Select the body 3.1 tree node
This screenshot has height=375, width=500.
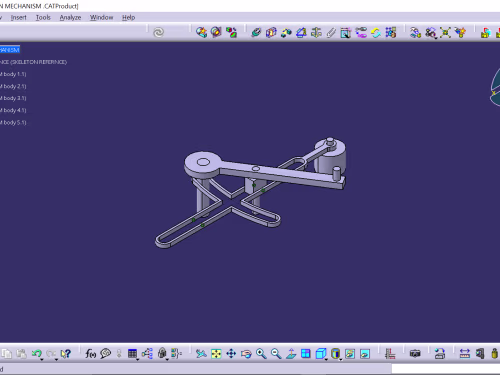[x=13, y=98]
